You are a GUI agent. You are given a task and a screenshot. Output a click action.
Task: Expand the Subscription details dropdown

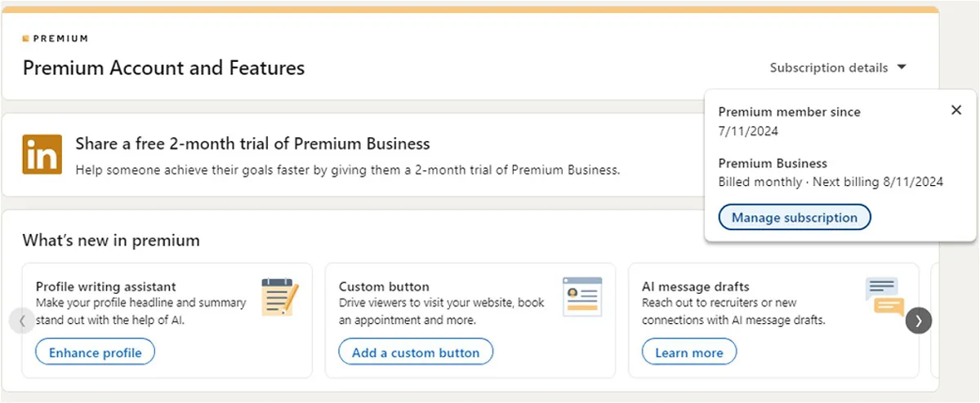(838, 68)
